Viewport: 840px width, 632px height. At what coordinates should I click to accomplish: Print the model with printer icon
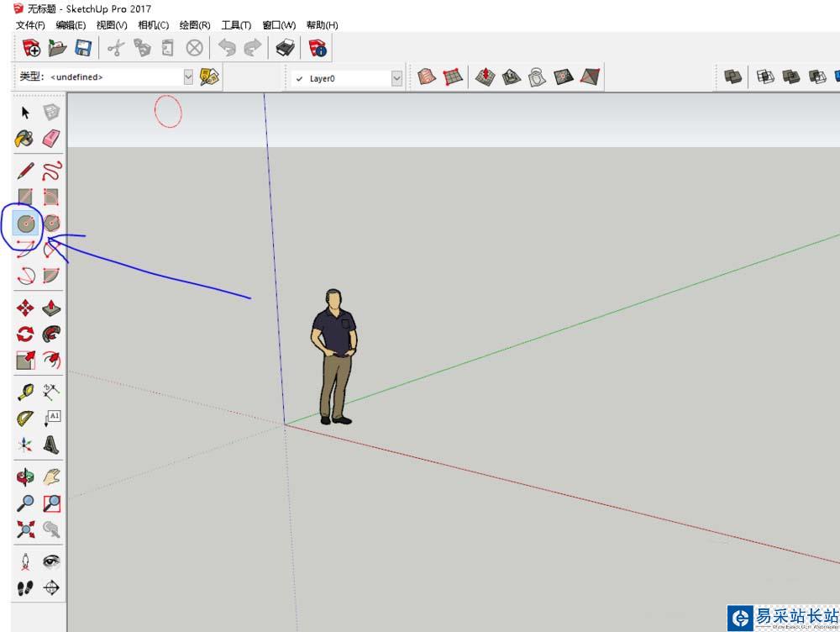285,48
